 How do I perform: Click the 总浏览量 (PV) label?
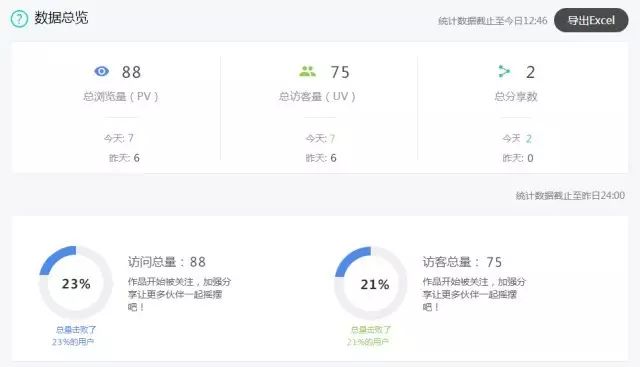121,97
